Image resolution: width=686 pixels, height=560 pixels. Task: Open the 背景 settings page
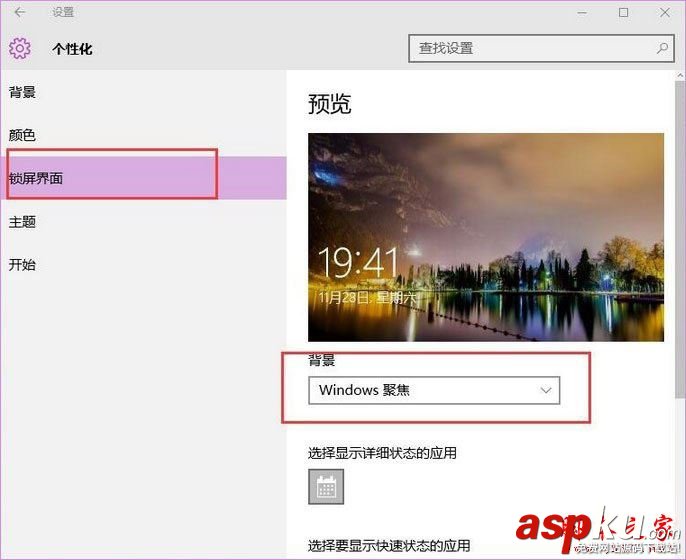(x=22, y=92)
